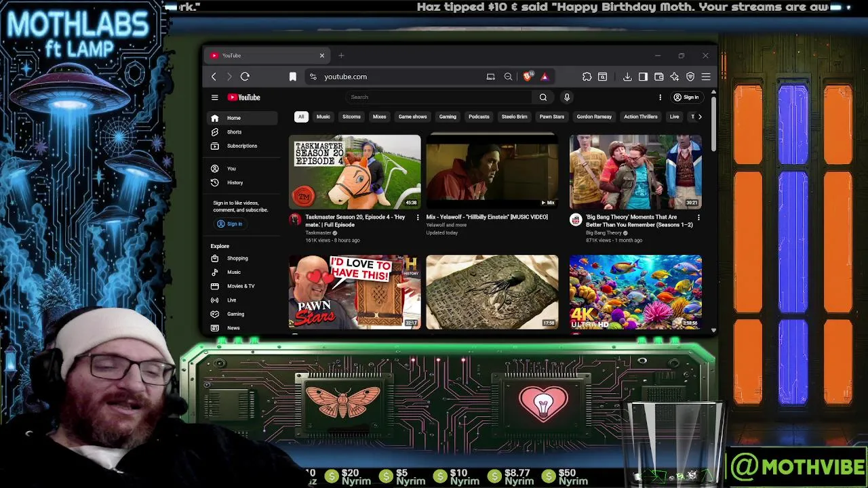Select the Podcasts filter chip

479,117
